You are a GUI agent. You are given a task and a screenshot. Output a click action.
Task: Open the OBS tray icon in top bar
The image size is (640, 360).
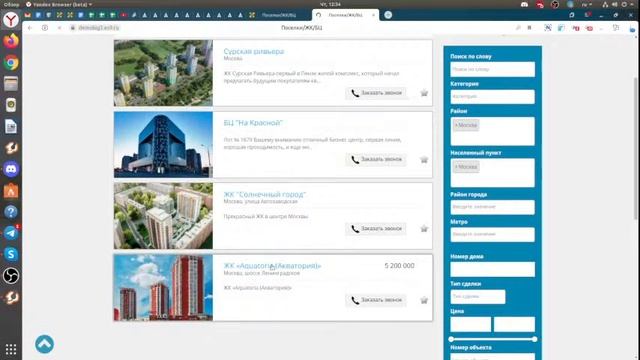click(555, 4)
